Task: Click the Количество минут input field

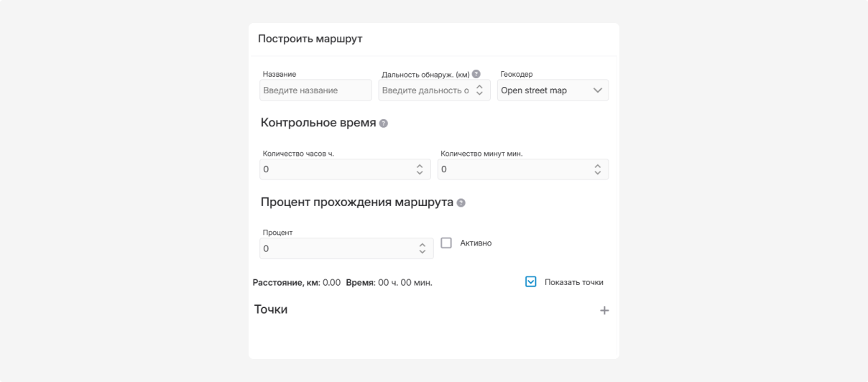Action: click(x=514, y=169)
